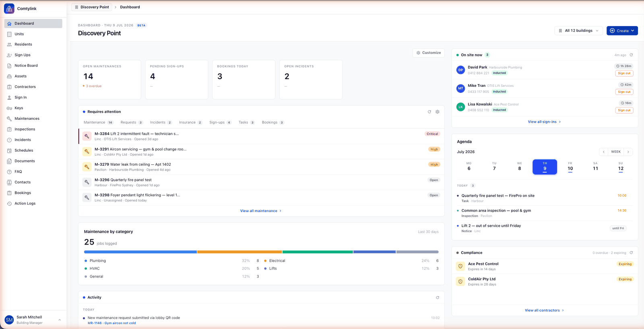The image size is (644, 329).
Task: Open View all maintenance link
Action: 261,211
